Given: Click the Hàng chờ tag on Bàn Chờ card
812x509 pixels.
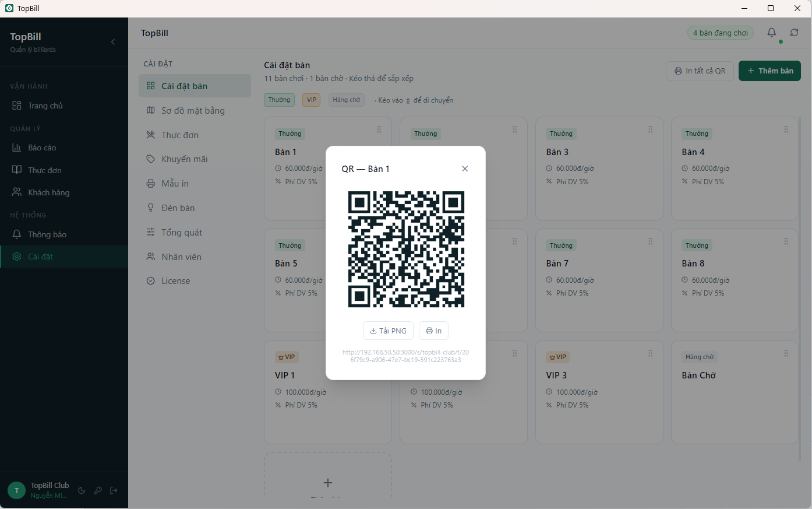Looking at the screenshot, I should tap(700, 357).
